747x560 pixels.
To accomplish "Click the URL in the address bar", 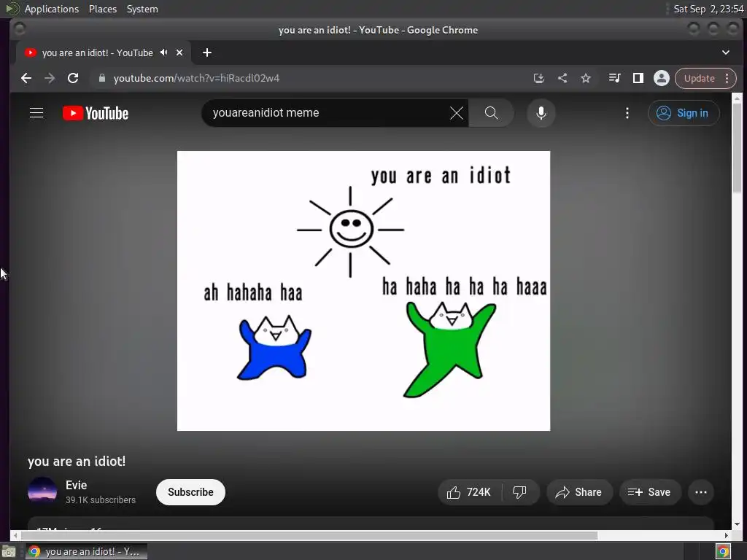I will pyautogui.click(x=196, y=78).
